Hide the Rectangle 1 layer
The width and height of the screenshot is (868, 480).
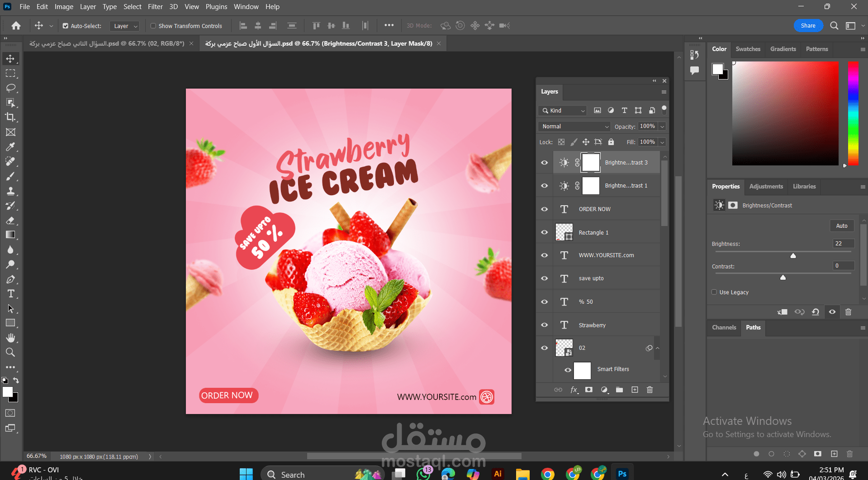click(545, 232)
